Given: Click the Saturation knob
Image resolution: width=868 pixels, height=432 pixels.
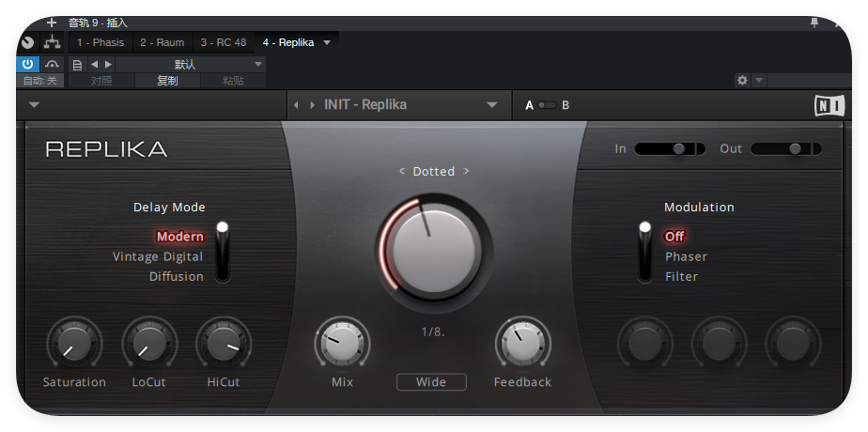Looking at the screenshot, I should pos(74,344).
